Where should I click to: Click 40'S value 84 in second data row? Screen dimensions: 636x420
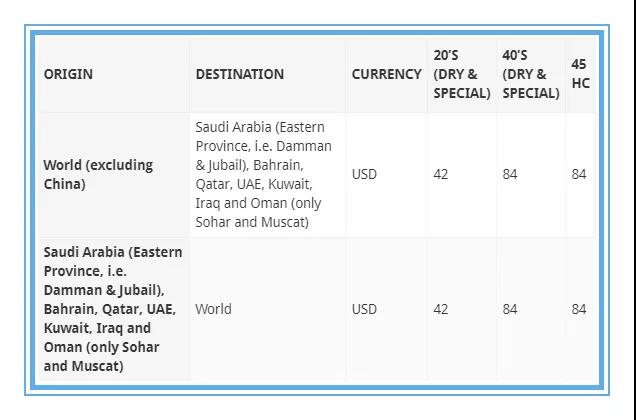[x=510, y=309]
